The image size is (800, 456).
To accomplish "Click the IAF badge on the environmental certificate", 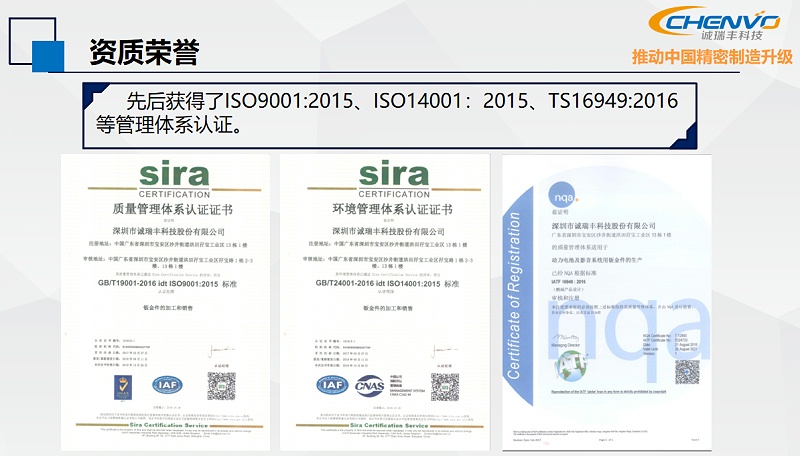I will (331, 384).
